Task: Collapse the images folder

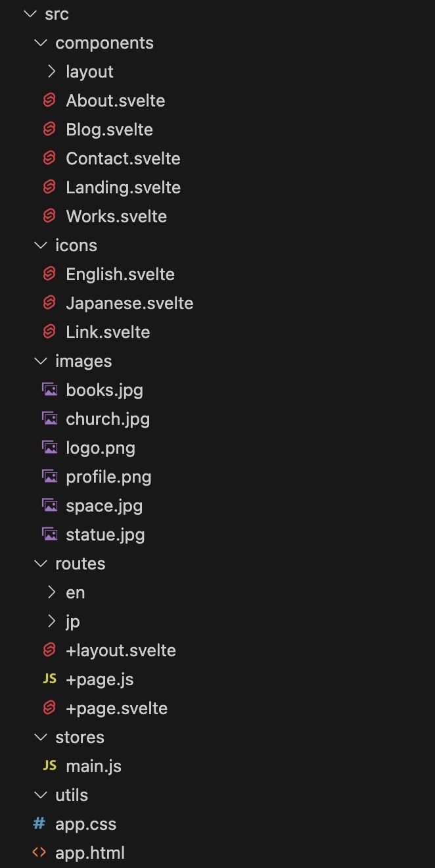Action: [41, 361]
